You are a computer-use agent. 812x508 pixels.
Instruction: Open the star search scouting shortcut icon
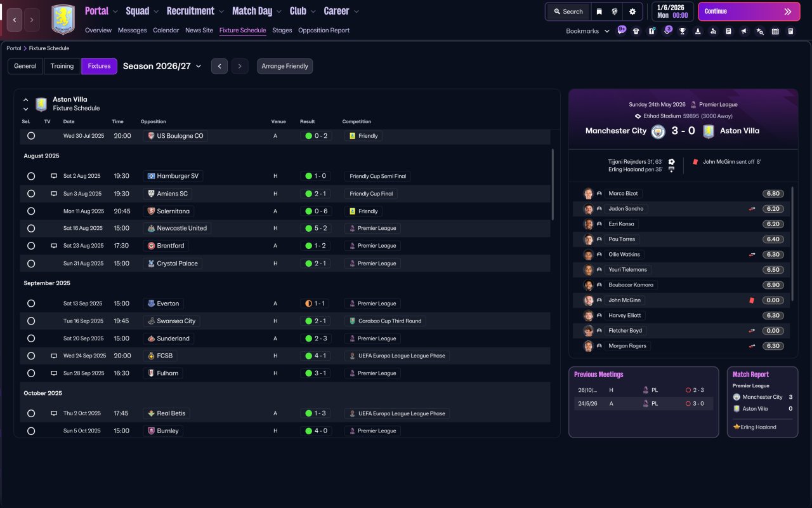(759, 31)
